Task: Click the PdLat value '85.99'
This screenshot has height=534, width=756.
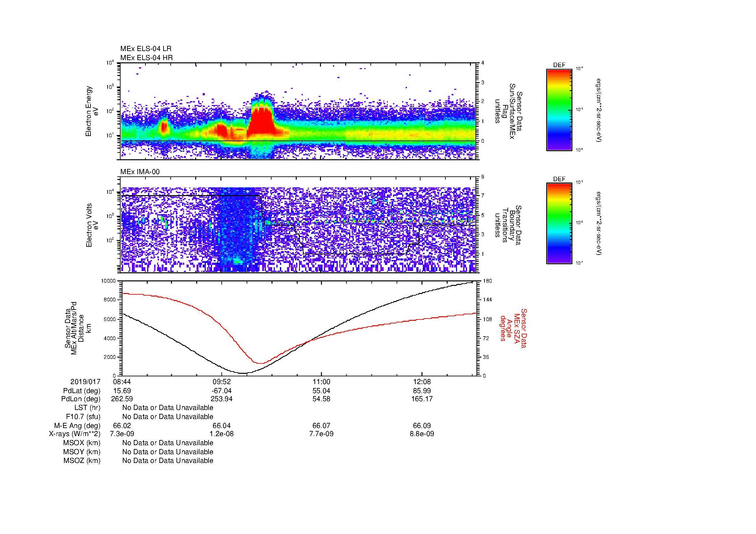Action: coord(422,391)
